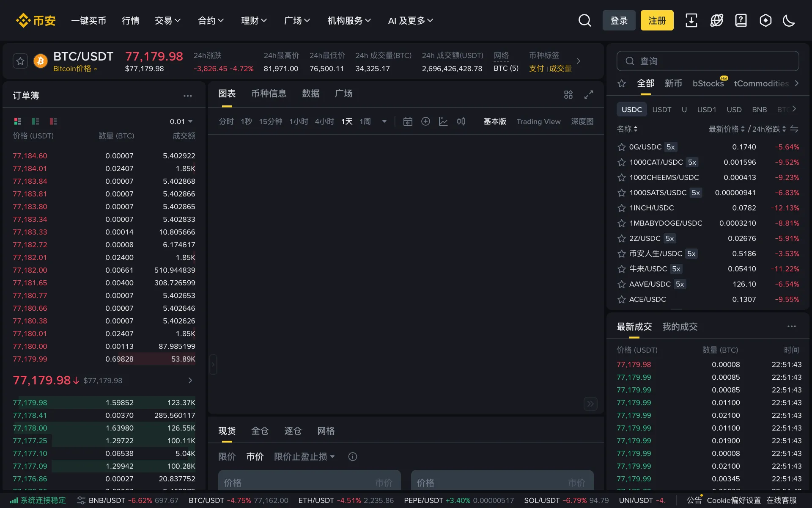Screen dimensions: 812x508
Task: Click the info icon beside order types
Action: tap(353, 456)
